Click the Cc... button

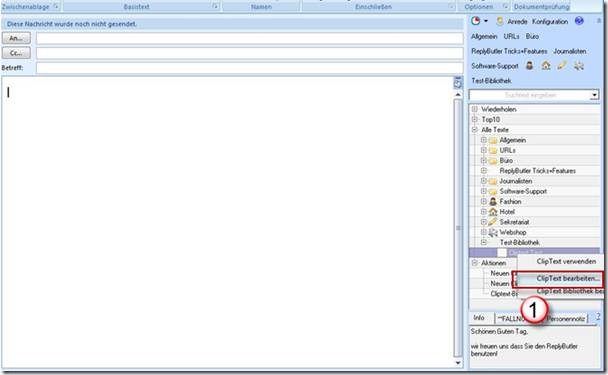[x=16, y=53]
